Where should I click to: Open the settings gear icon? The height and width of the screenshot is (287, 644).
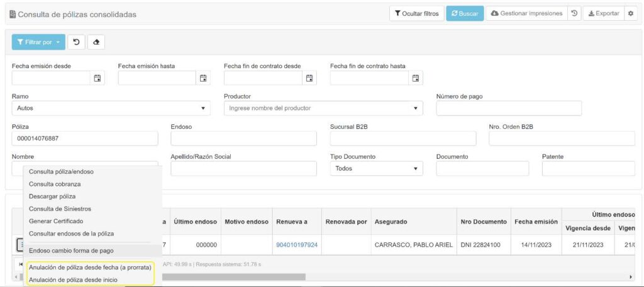(631, 14)
